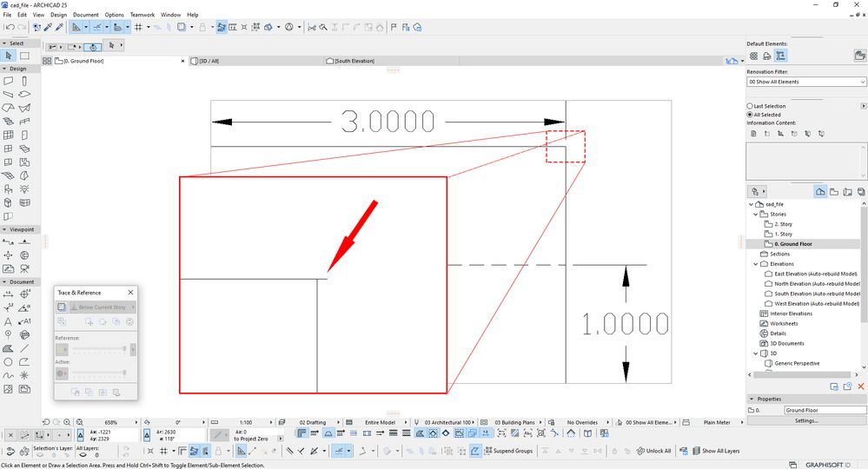Activate the Stair tool
The height and width of the screenshot is (469, 868).
(9, 121)
